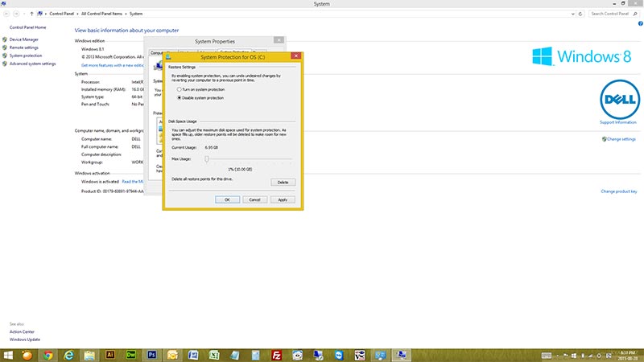
Task: Click the Max Usage slider handle
Action: [x=207, y=158]
